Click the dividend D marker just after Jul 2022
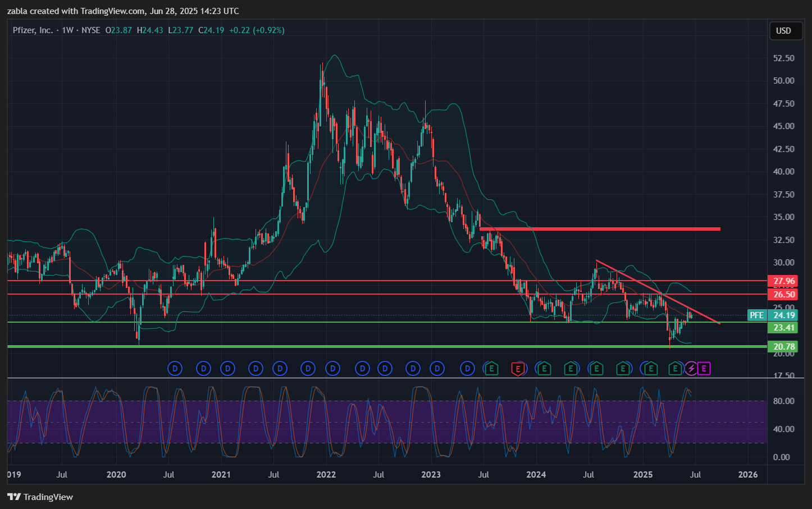This screenshot has height=509, width=812. click(x=385, y=369)
